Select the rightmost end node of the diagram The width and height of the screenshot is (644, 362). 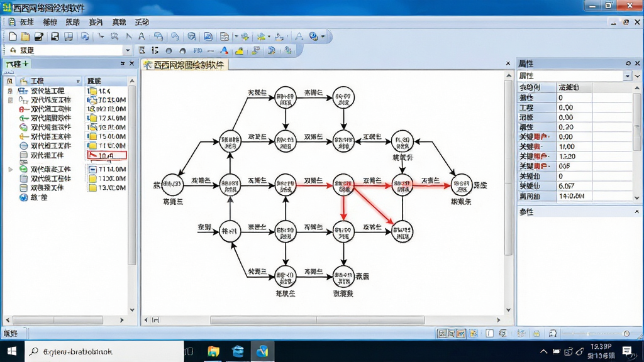pyautogui.click(x=461, y=185)
